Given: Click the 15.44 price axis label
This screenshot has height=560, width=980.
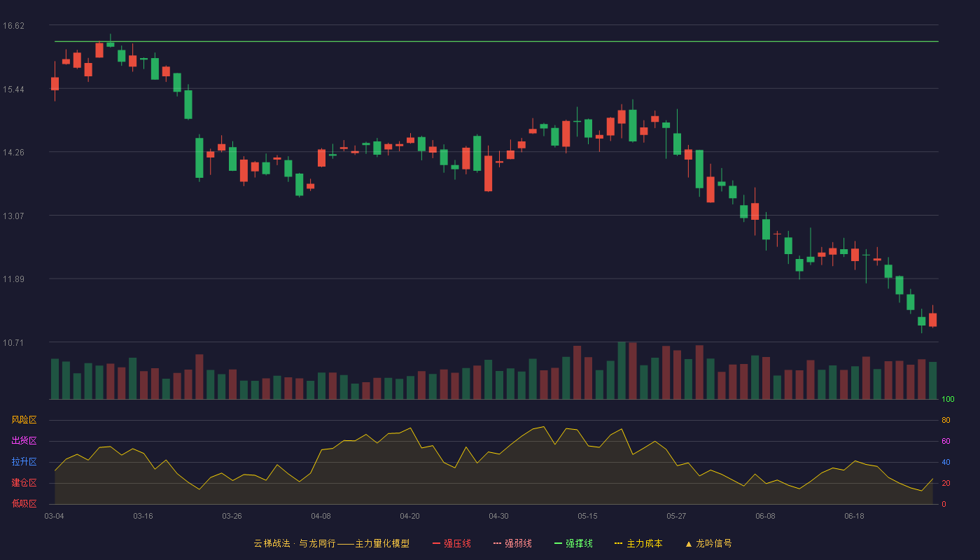Looking at the screenshot, I should pos(13,90).
